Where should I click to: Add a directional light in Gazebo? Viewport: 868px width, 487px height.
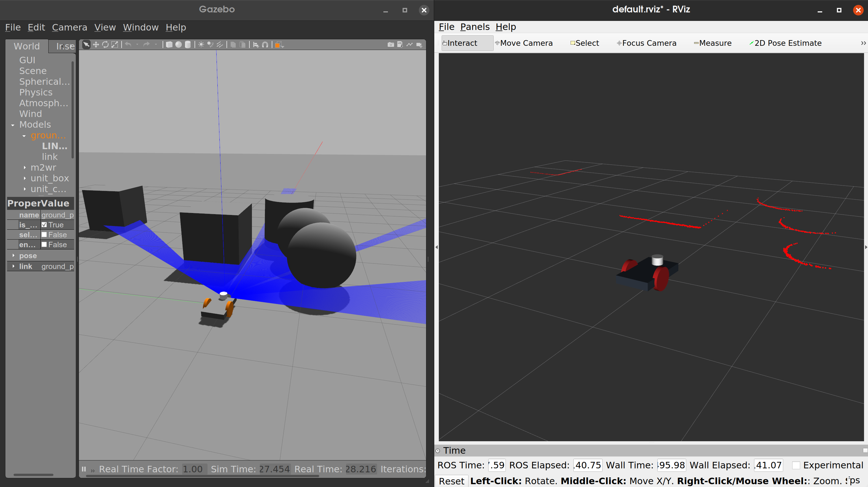[x=220, y=44]
